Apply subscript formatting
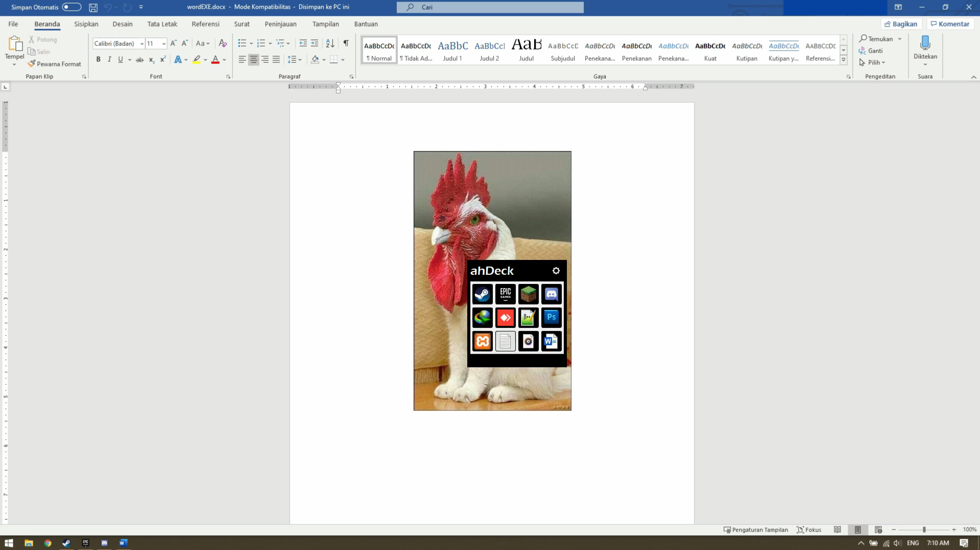 click(x=152, y=60)
